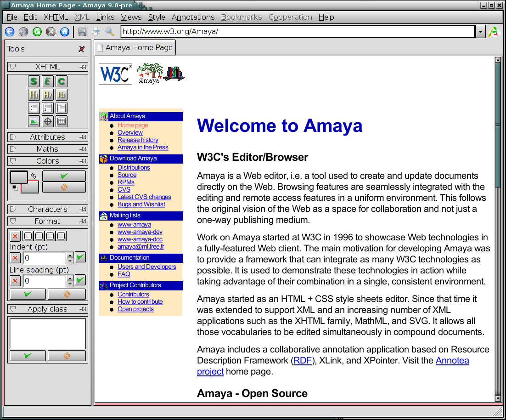Go back with the blue arrow
506x420 pixels.
tap(10, 32)
